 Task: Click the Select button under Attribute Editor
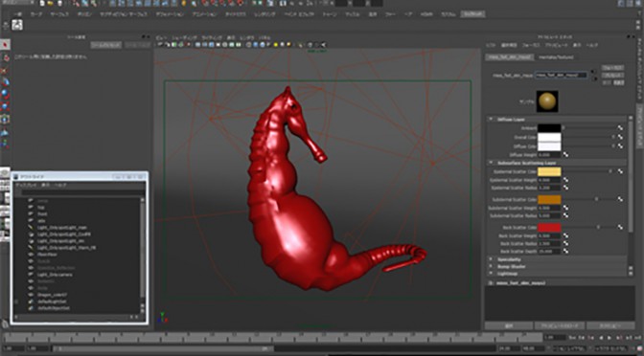coord(509,325)
